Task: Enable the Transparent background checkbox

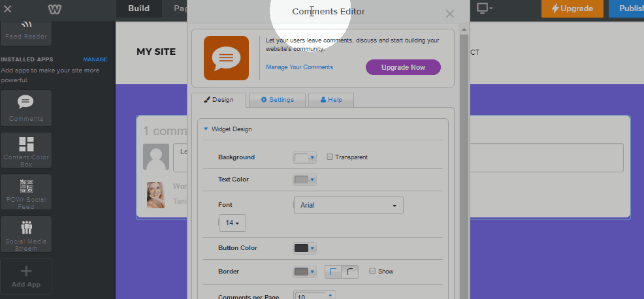Action: point(330,157)
